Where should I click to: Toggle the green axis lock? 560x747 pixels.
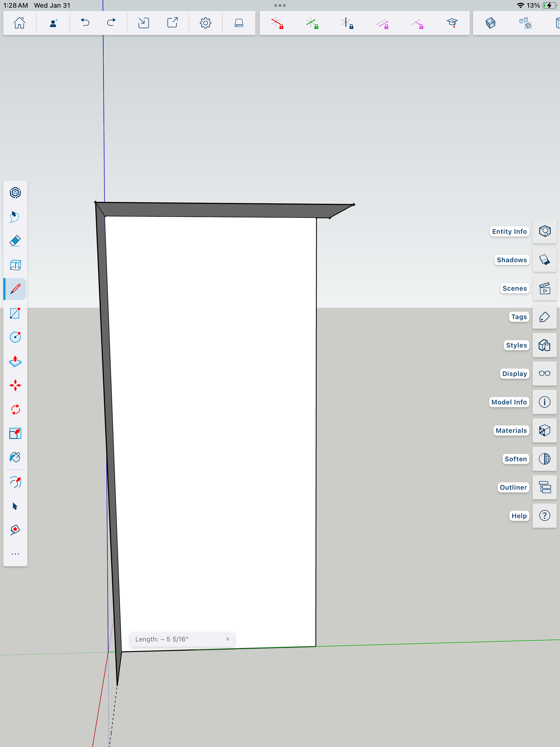312,23
